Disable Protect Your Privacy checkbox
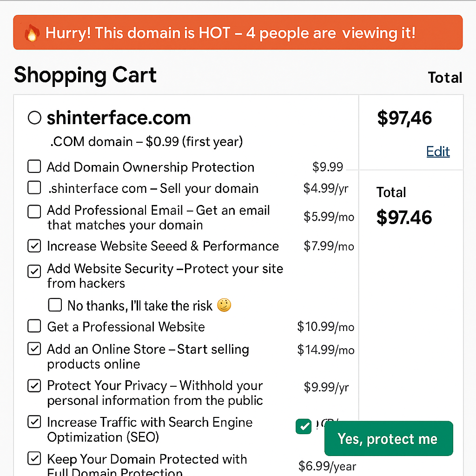Image resolution: width=476 pixels, height=476 pixels. click(x=34, y=385)
